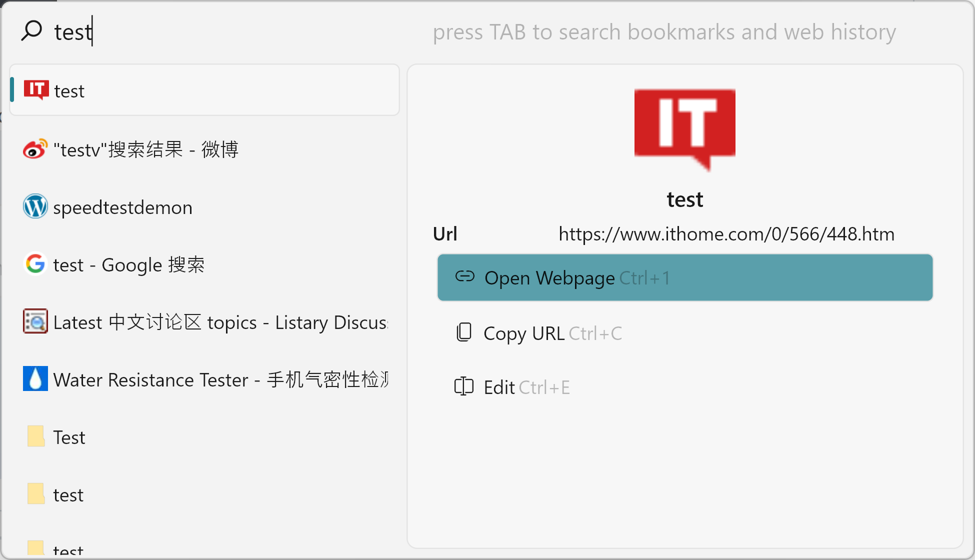Click the yellow folder icon of the Test result
This screenshot has height=560, width=975.
pos(34,436)
